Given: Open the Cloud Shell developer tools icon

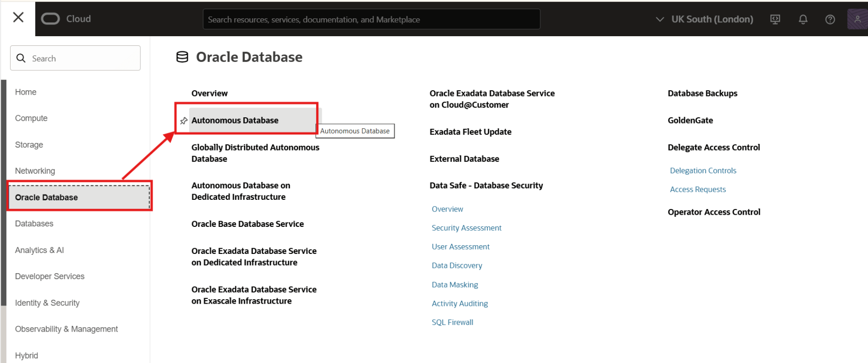Looking at the screenshot, I should (x=775, y=19).
